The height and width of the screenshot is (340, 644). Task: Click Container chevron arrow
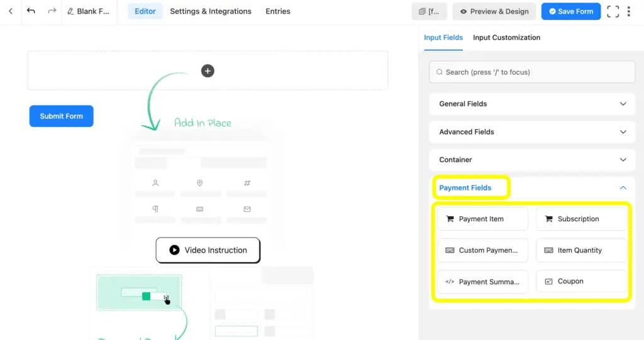623,160
